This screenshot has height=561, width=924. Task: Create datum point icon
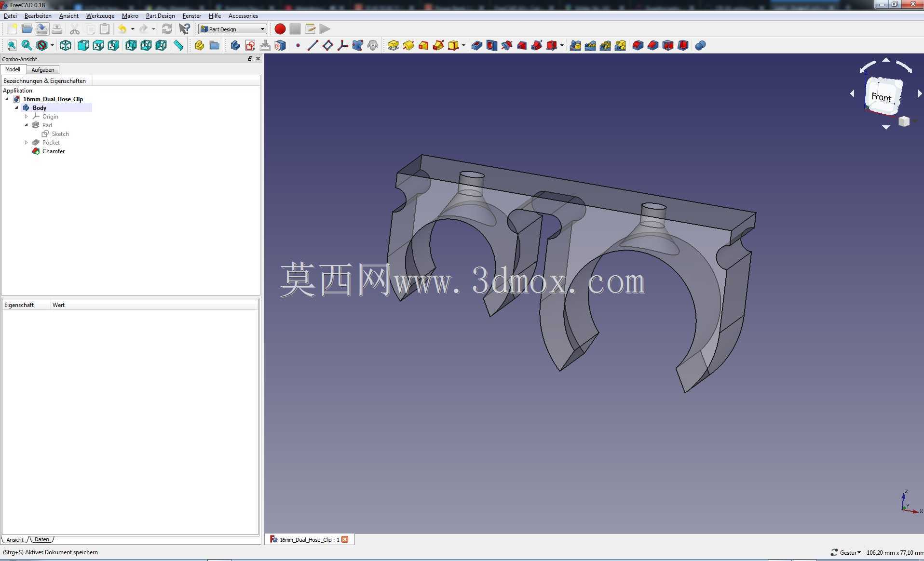click(x=298, y=45)
